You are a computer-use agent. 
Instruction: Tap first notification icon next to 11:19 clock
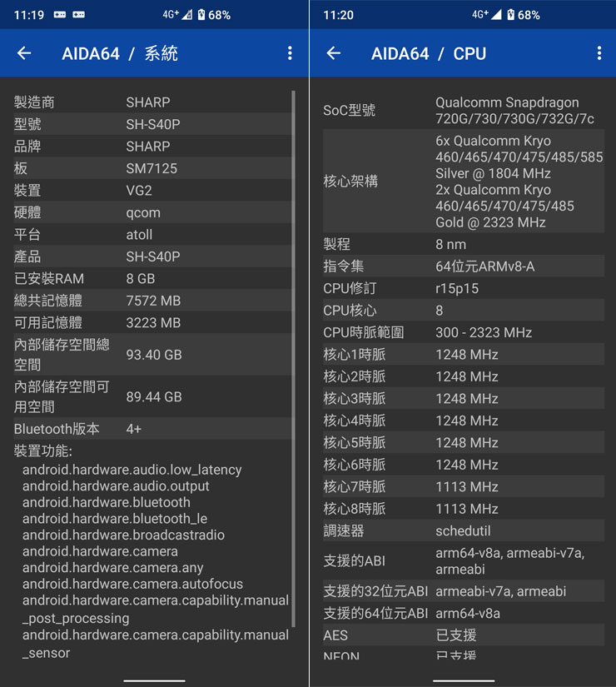[x=60, y=15]
